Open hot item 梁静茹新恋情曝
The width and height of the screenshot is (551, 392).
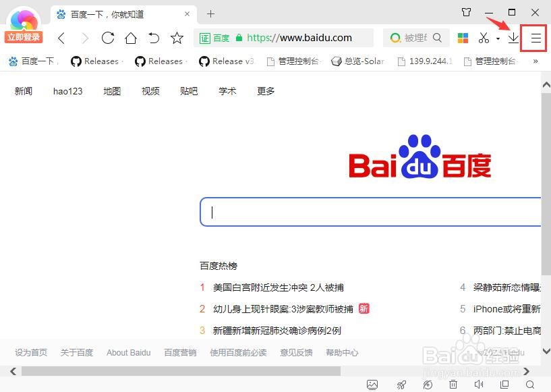506,287
